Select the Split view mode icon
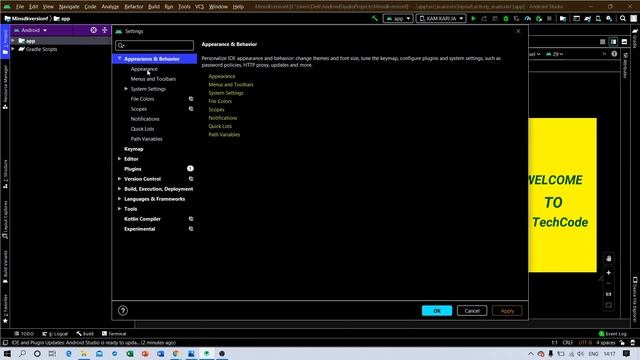This screenshot has height=360, width=640. pos(613,42)
